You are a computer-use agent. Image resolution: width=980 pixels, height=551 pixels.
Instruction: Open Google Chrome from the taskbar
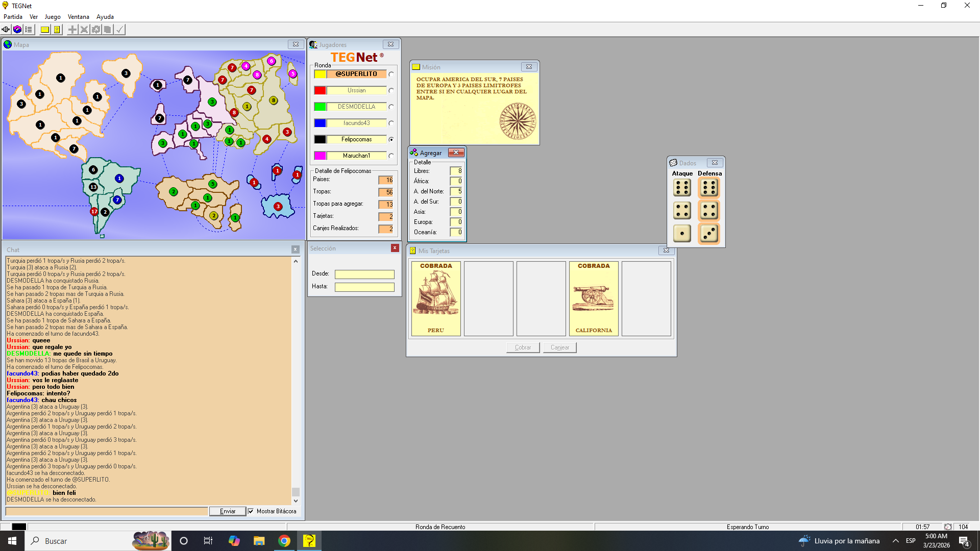(284, 541)
